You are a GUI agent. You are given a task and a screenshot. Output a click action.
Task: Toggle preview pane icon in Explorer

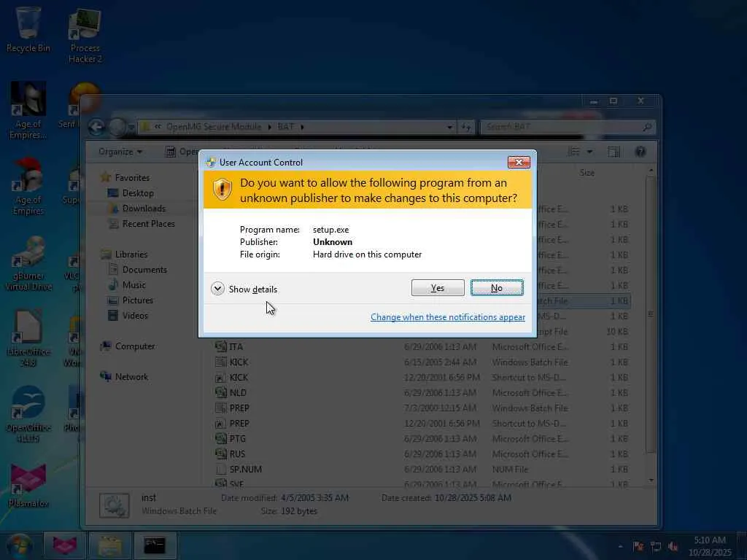click(614, 152)
